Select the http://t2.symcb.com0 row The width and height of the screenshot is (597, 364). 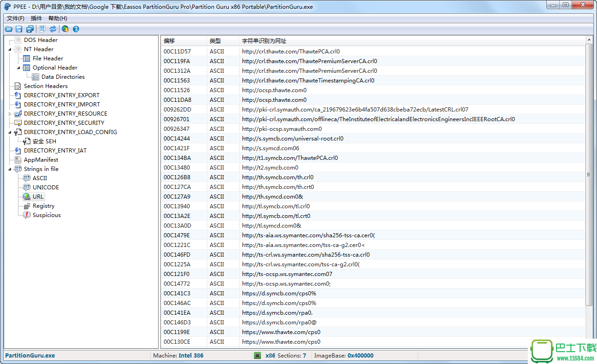[373, 167]
